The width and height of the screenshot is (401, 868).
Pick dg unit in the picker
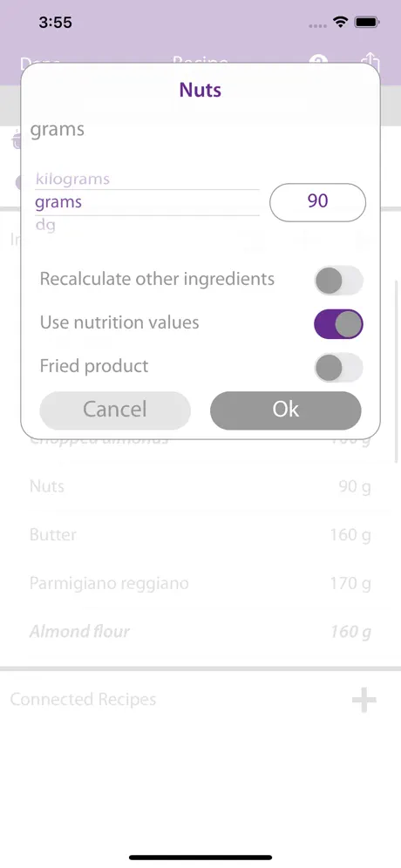point(45,225)
